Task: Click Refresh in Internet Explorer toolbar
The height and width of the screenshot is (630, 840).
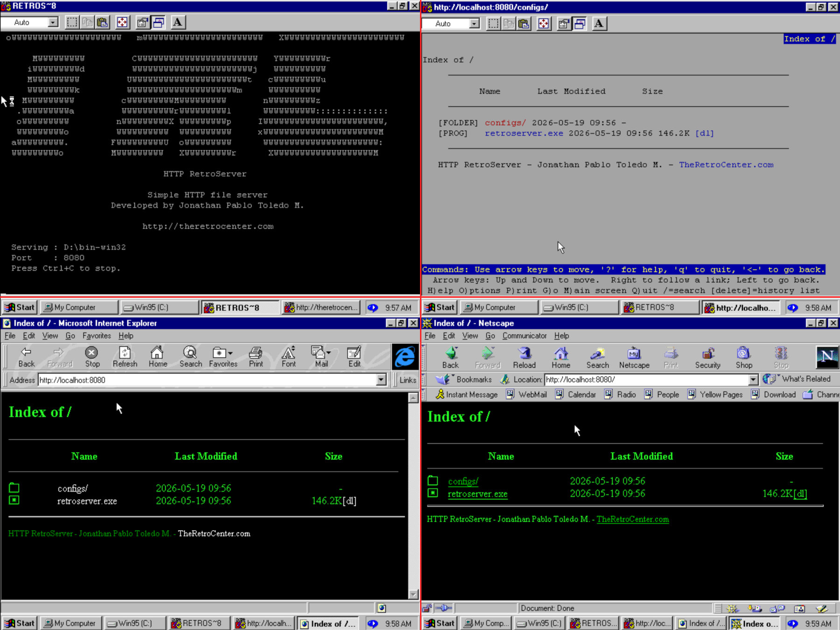Action: tap(125, 357)
